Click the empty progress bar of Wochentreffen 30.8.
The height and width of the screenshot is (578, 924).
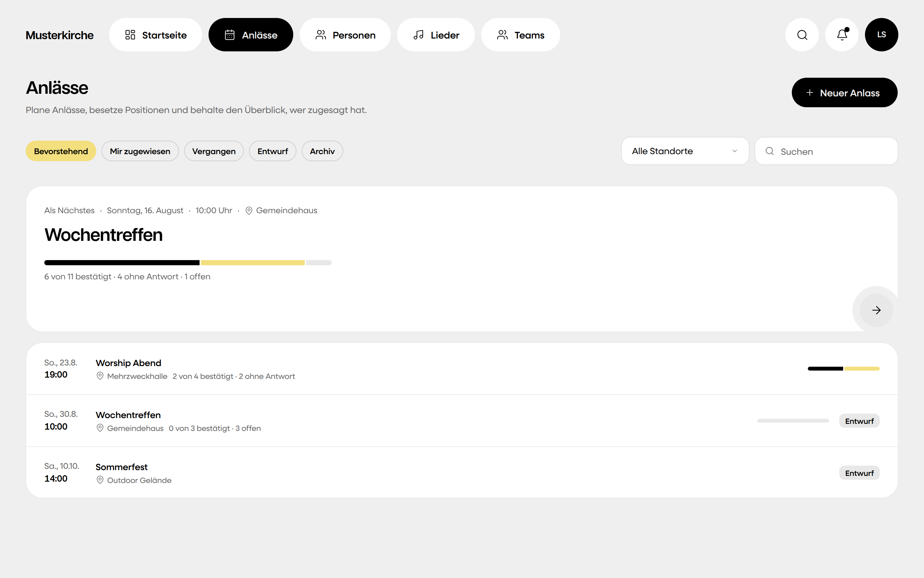(x=793, y=421)
